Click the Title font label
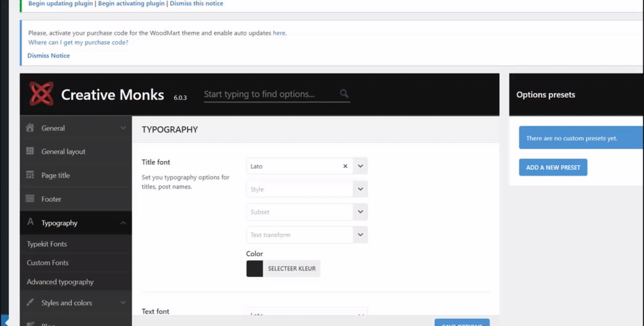Viewport: 644px width, 326px height. [x=156, y=162]
